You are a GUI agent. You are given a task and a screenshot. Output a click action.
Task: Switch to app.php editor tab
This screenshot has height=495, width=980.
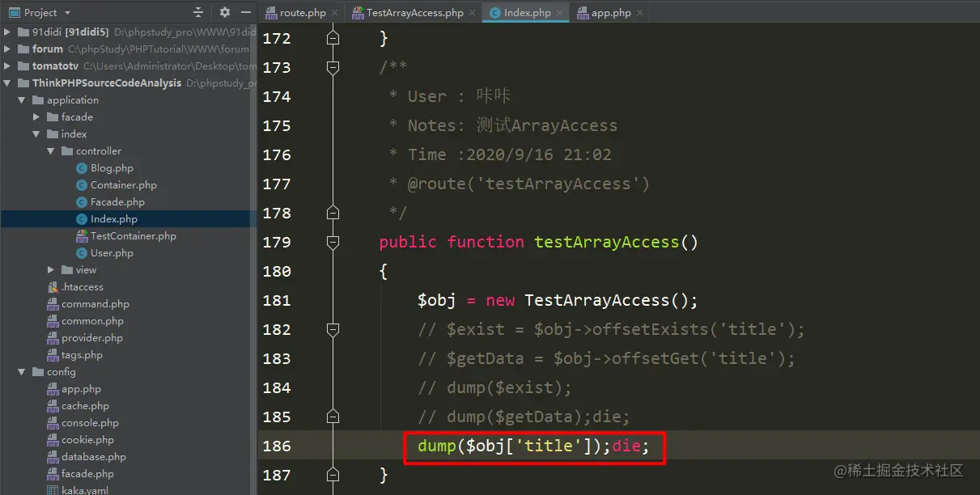[611, 13]
